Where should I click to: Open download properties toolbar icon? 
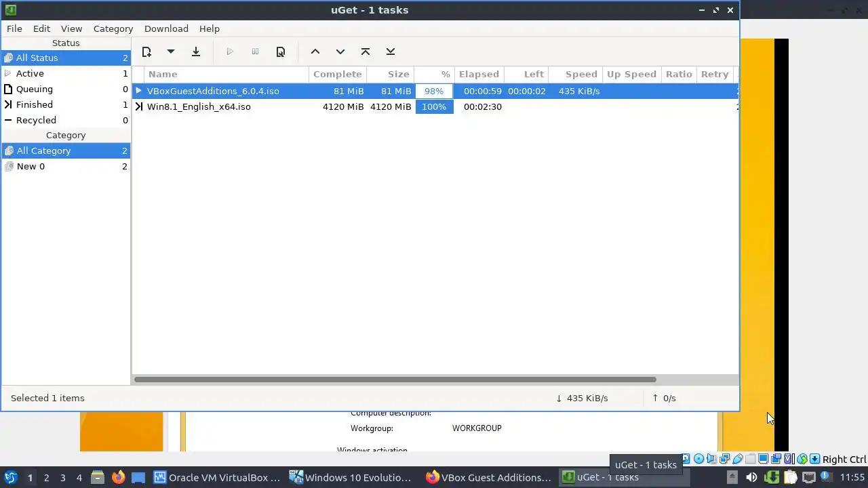tap(281, 52)
